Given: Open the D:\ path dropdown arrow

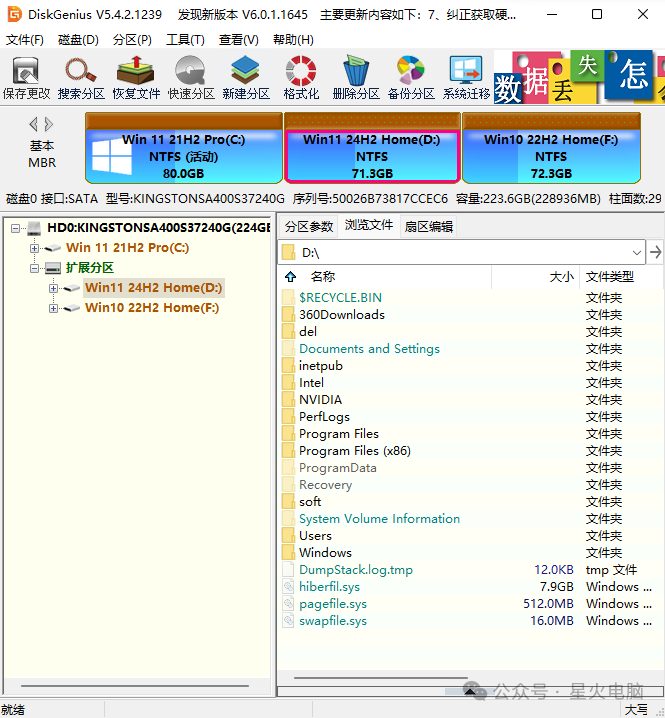Looking at the screenshot, I should point(636,252).
